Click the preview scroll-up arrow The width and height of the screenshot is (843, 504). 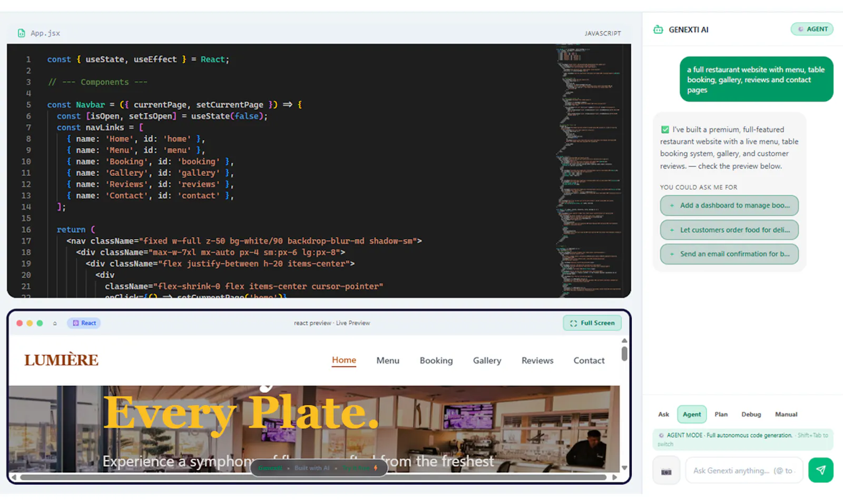[x=624, y=341]
